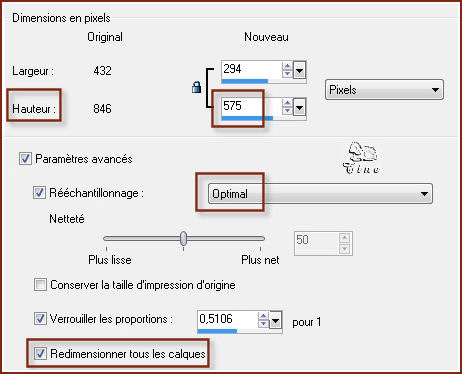Increase Hauteur value with up arrow

[x=287, y=104]
